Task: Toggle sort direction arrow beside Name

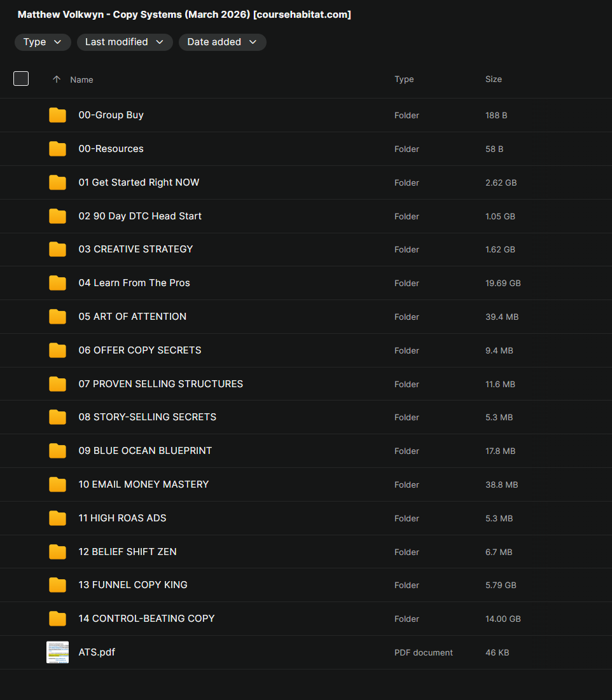Action: 56,79
